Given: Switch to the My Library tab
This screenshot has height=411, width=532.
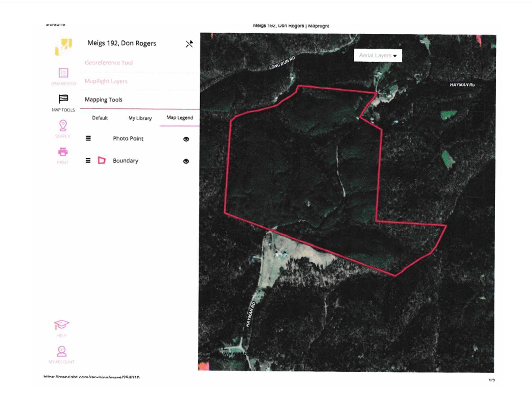Looking at the screenshot, I should tap(140, 118).
